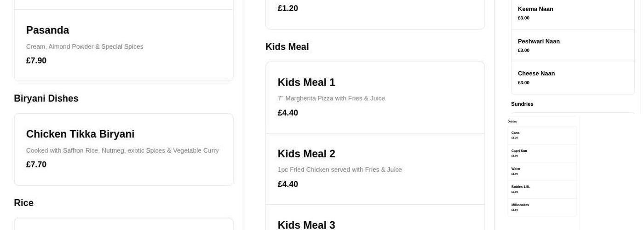
Task: Select the Pasanda curry item
Action: (x=123, y=45)
